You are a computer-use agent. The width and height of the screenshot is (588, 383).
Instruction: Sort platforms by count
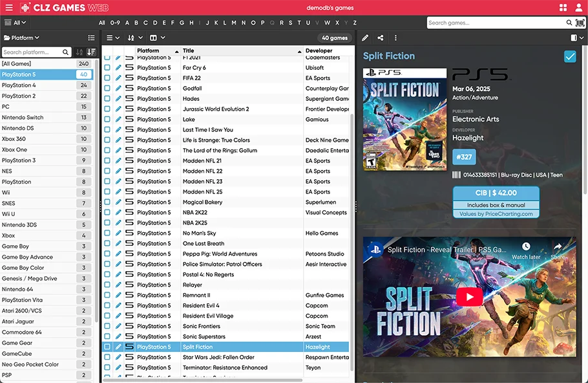tap(91, 52)
